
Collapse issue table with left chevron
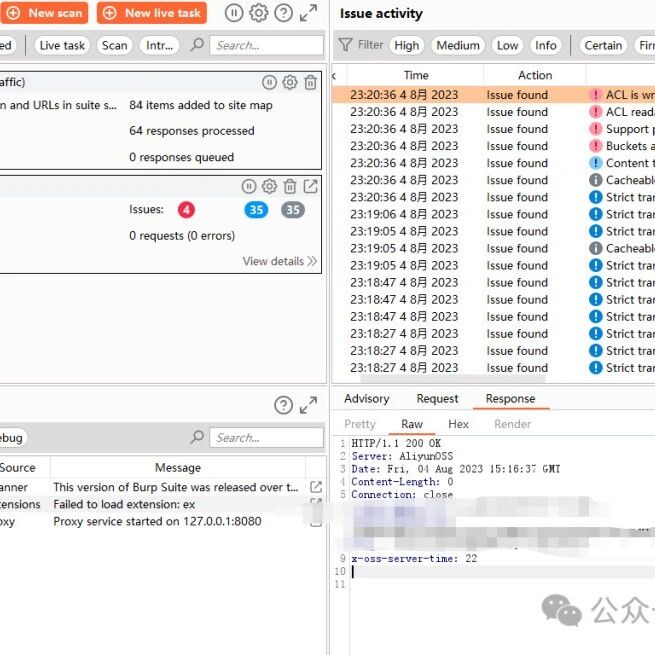(x=334, y=76)
